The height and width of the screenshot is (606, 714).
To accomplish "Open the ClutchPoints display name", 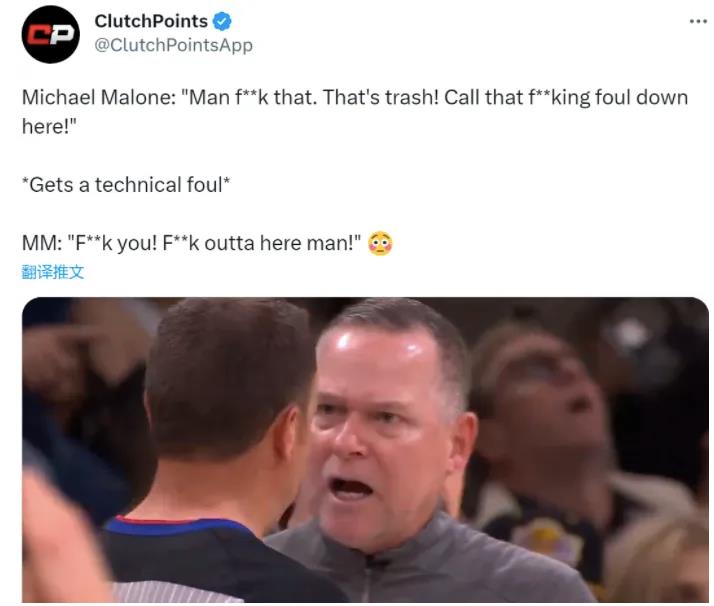I will [x=151, y=21].
